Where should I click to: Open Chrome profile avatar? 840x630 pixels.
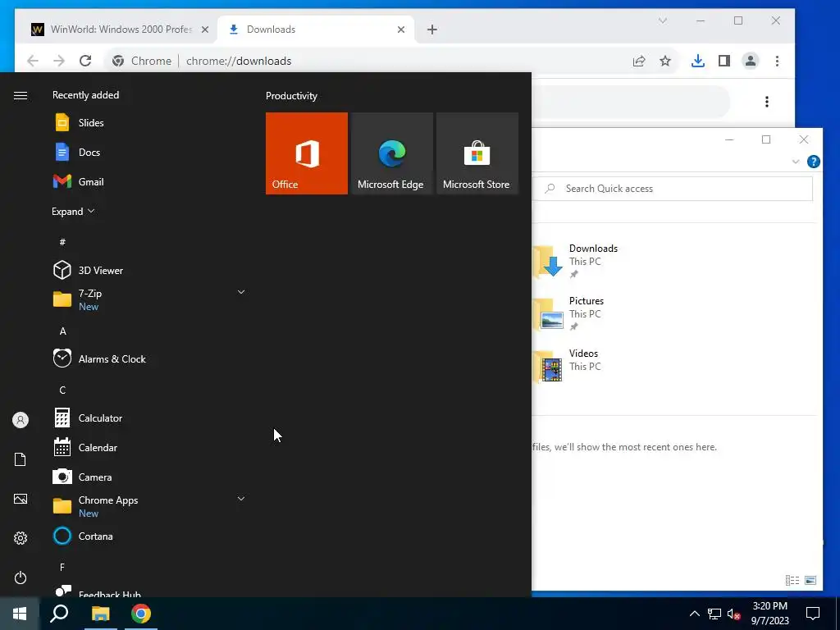tap(751, 61)
